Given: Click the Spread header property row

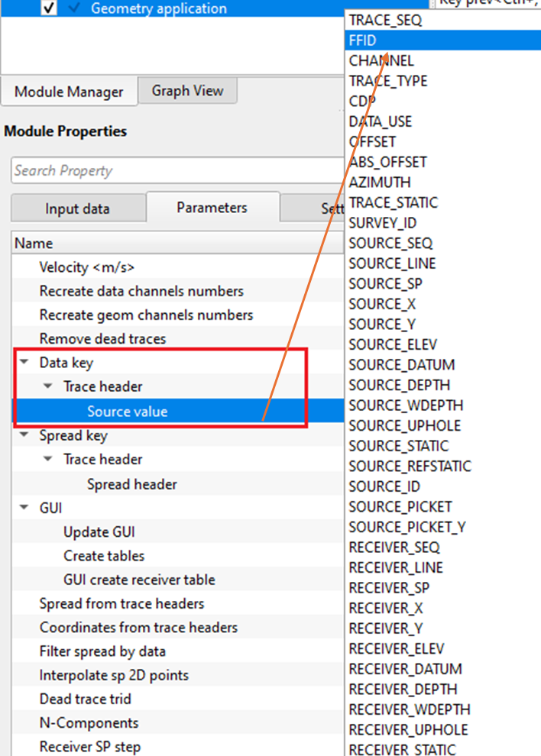Looking at the screenshot, I should [131, 484].
